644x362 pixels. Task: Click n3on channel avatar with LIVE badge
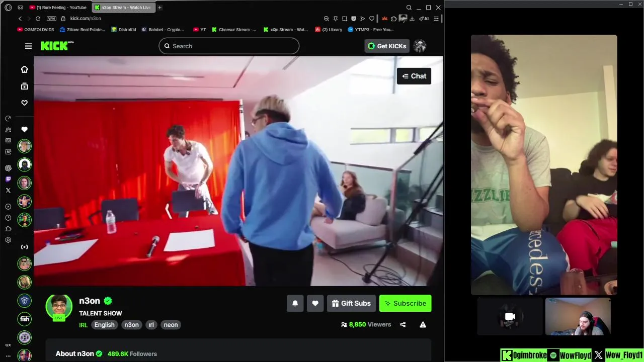click(x=59, y=307)
